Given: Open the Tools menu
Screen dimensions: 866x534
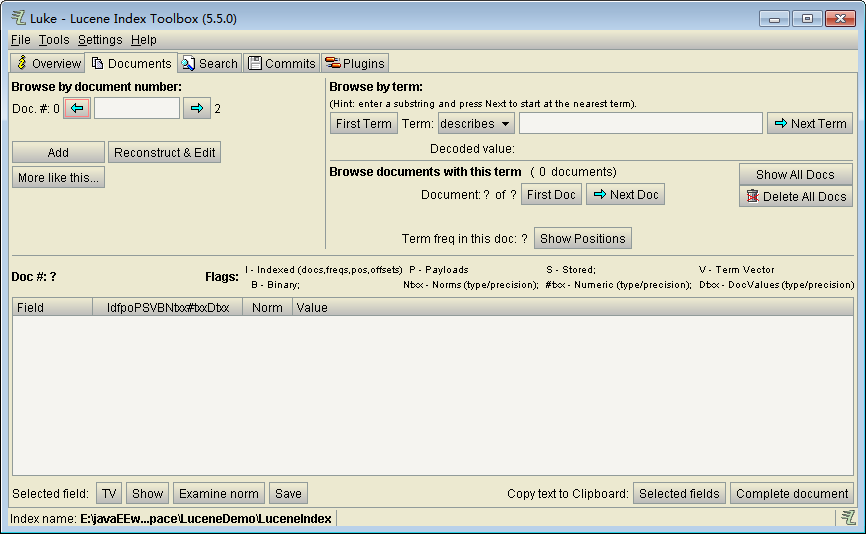Looking at the screenshot, I should point(54,40).
